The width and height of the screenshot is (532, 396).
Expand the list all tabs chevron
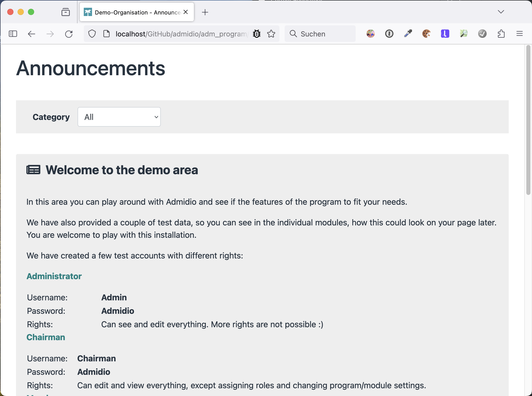point(501,12)
